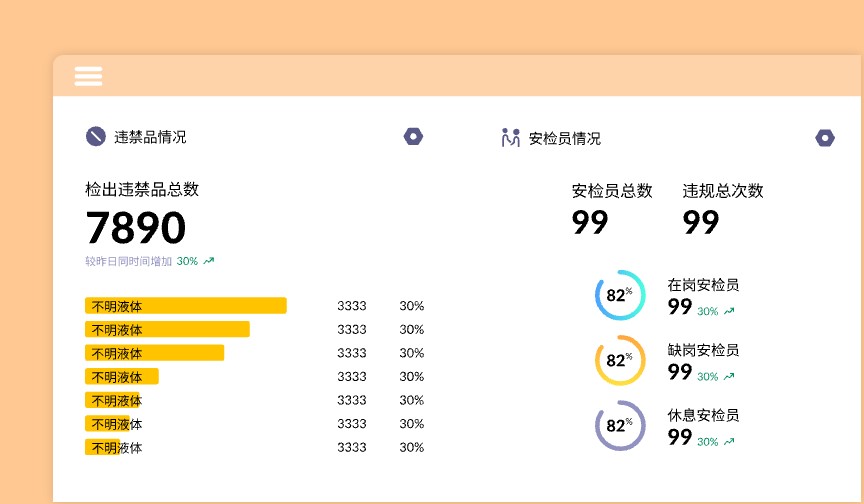The image size is (864, 504).
Task: Click the 检出违禁品总数 label
Action: tap(142, 189)
